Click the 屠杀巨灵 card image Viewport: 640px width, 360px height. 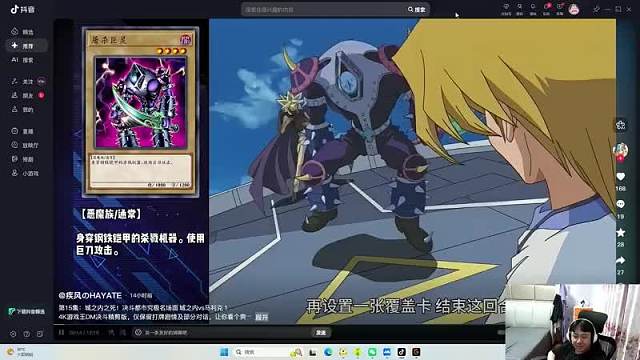tap(141, 111)
